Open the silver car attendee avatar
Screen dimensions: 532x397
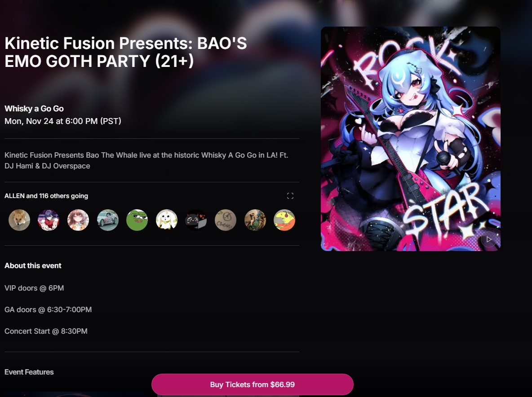(x=107, y=220)
